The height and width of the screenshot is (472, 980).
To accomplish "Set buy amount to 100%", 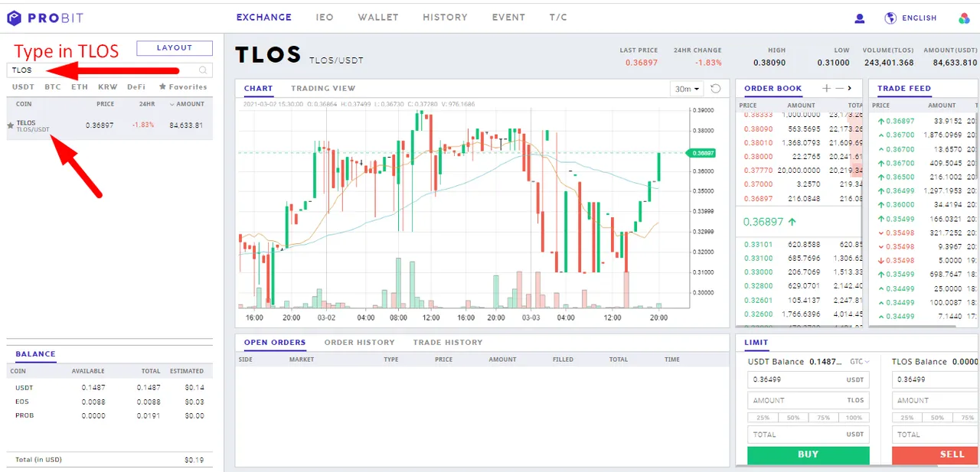I will click(x=854, y=418).
